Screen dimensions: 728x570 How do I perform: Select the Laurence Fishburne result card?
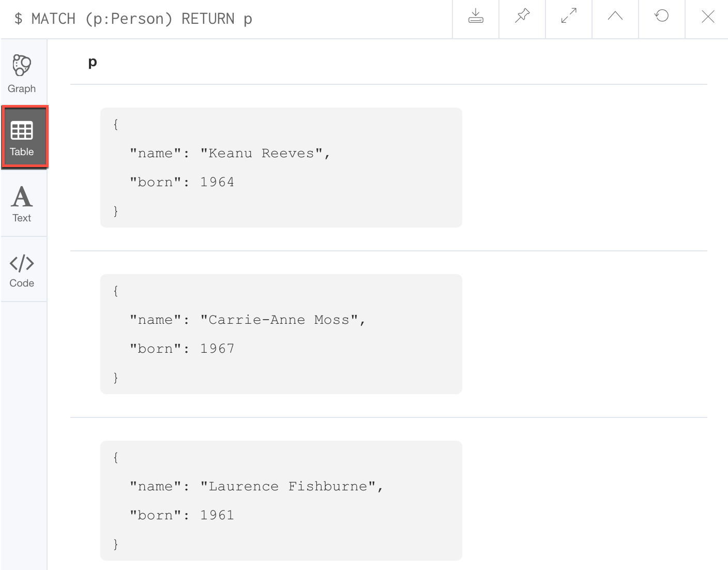pyautogui.click(x=281, y=500)
